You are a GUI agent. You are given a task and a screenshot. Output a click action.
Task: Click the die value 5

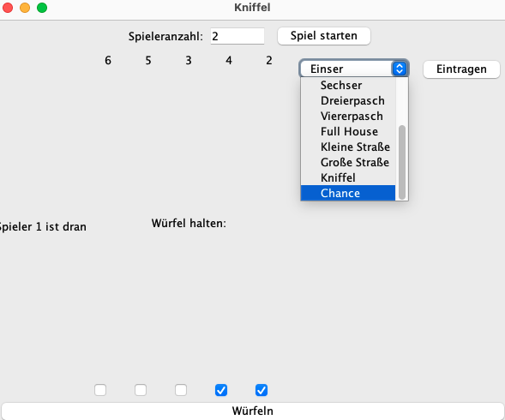[148, 60]
